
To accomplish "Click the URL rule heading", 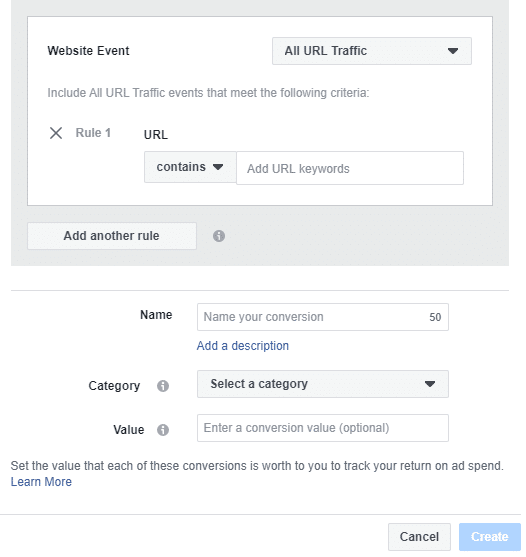I will point(156,135).
